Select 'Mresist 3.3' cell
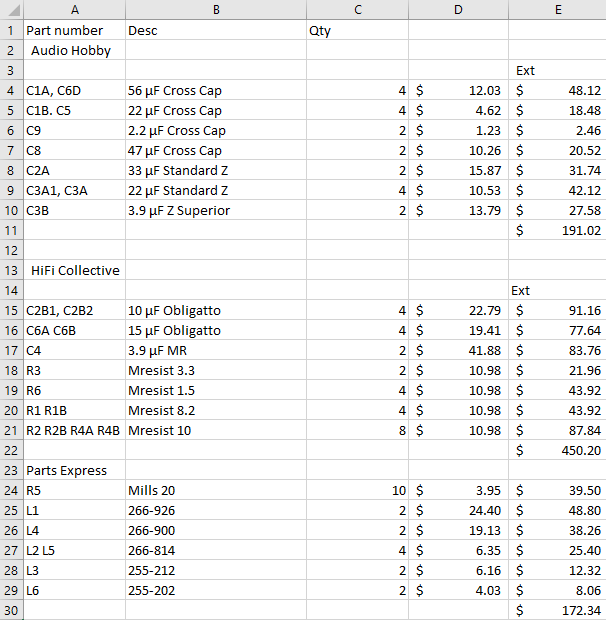Viewport: 606px width, 620px height. pyautogui.click(x=216, y=370)
